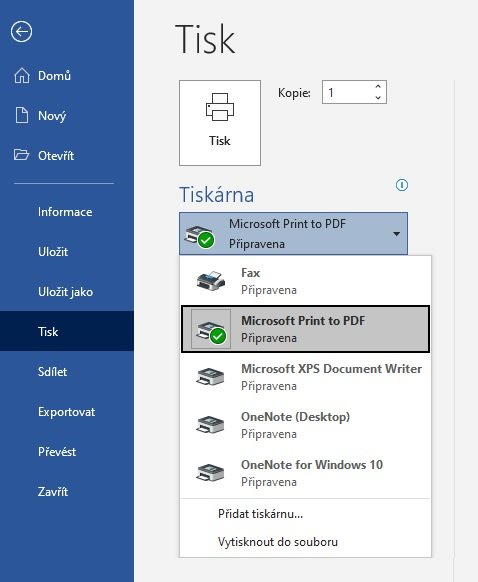Click the printer icon on the Tisk button
This screenshot has width=478, height=582.
click(x=220, y=107)
